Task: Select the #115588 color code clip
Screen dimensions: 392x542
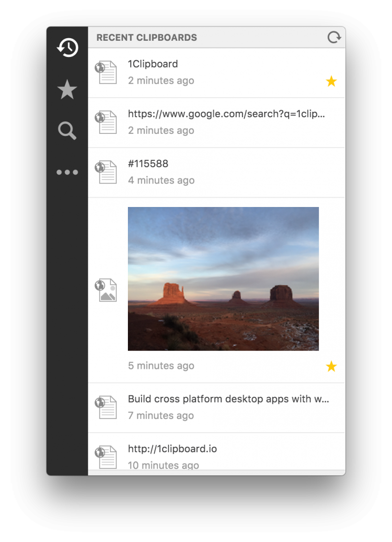Action: point(148,164)
